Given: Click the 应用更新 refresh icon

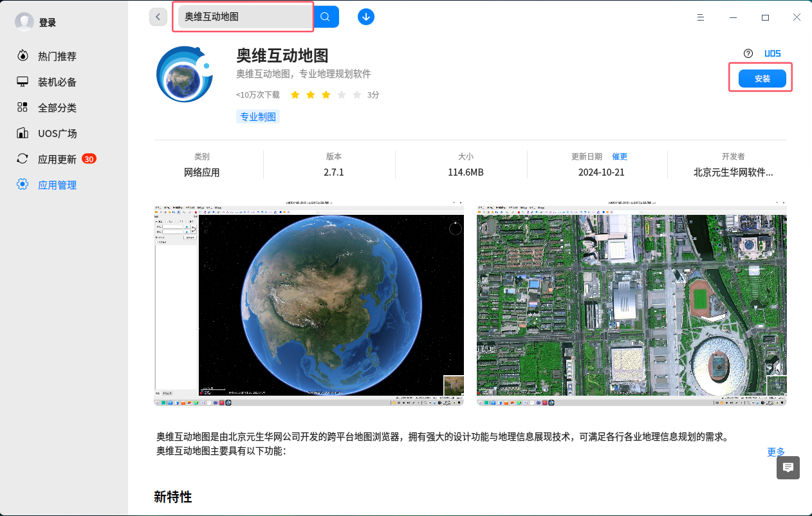Looking at the screenshot, I should (x=23, y=159).
